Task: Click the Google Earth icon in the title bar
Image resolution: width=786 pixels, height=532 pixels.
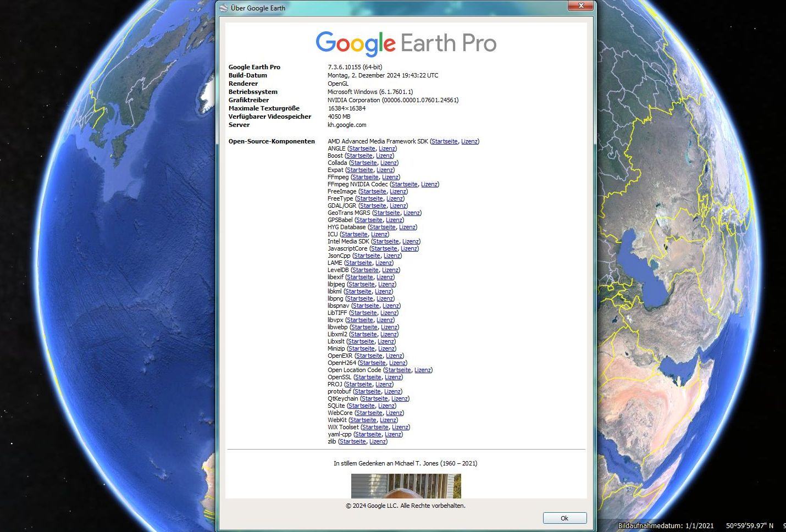Action: (x=223, y=8)
